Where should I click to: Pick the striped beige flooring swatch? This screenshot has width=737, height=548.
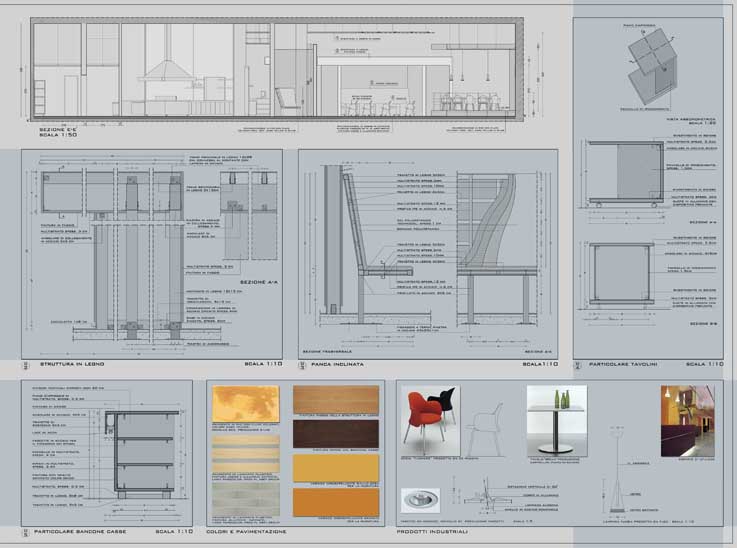(246, 453)
